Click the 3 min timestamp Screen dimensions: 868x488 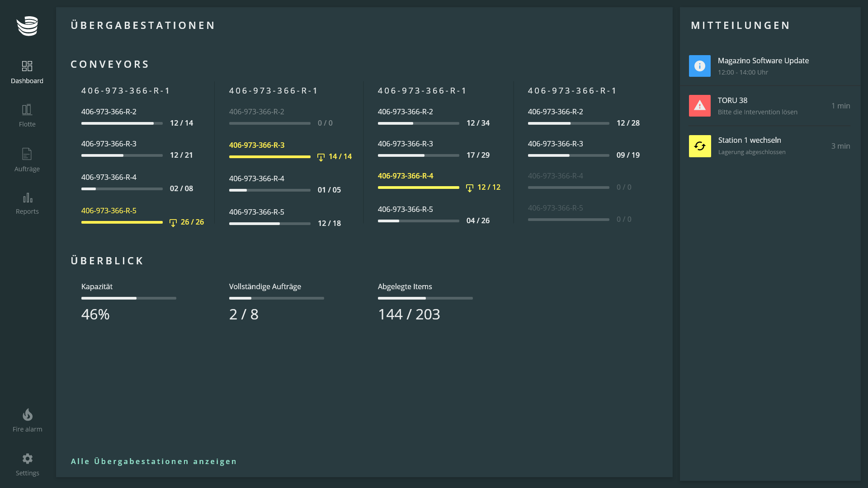coord(840,146)
